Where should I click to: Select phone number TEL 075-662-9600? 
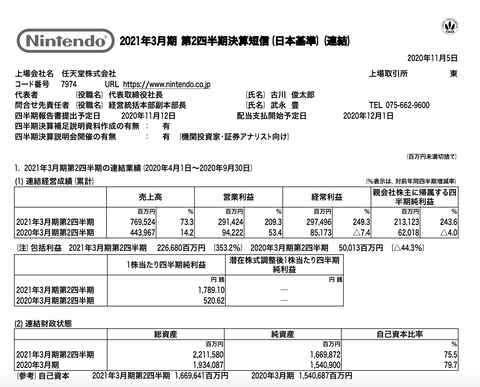click(399, 105)
